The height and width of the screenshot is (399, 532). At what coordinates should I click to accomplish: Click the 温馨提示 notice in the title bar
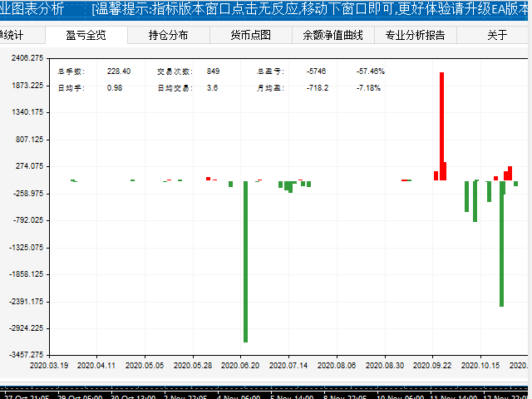[312, 9]
